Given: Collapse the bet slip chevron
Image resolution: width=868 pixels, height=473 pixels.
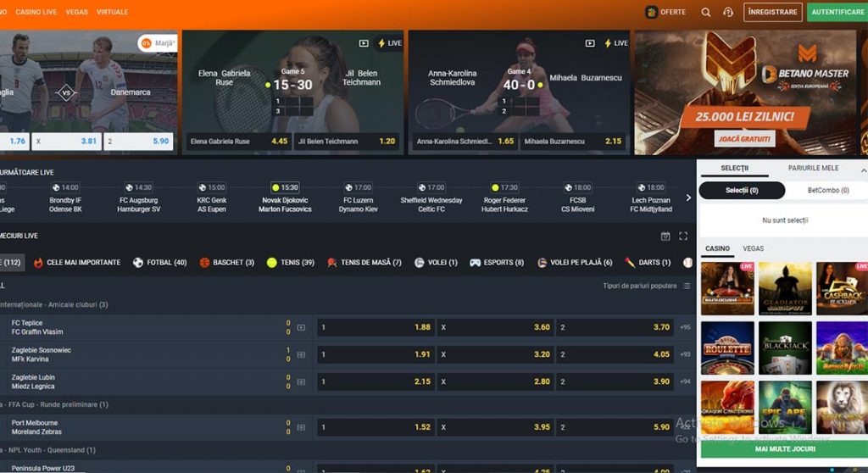Looking at the screenshot, I should [x=863, y=170].
